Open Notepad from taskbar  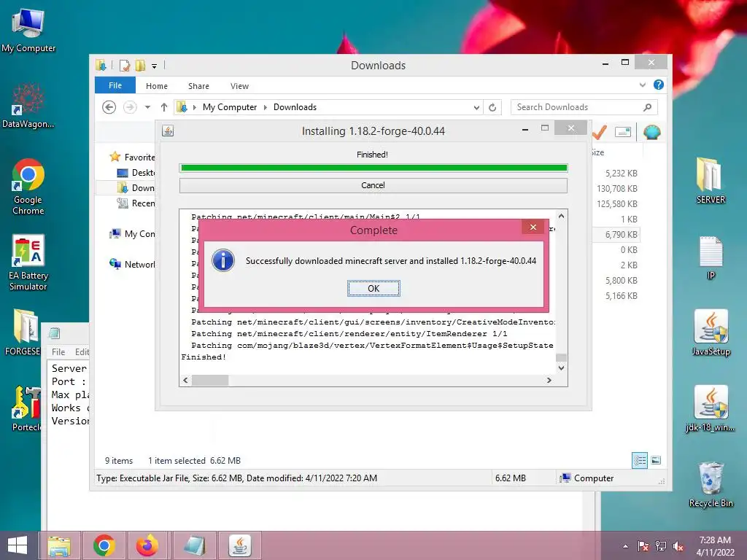point(193,545)
